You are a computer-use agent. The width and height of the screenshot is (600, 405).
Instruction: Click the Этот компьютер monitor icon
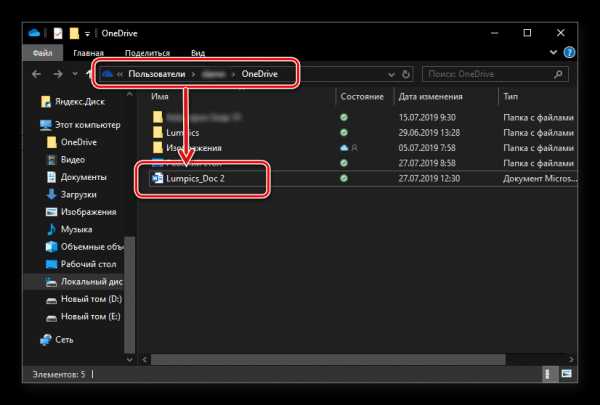tap(46, 125)
